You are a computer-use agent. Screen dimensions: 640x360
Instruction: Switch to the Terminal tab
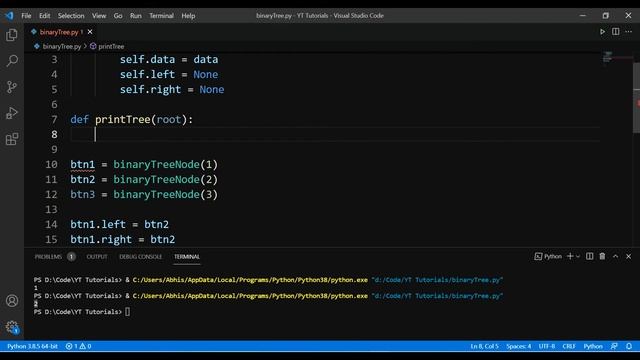187,257
